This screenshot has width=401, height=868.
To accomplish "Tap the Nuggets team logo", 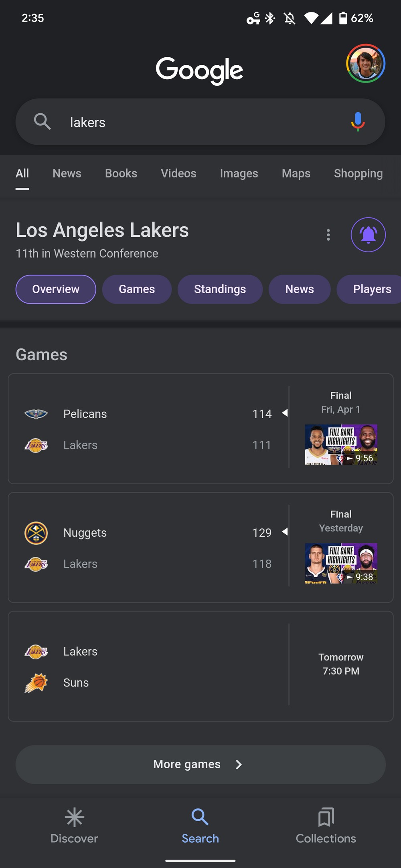I will 36,533.
